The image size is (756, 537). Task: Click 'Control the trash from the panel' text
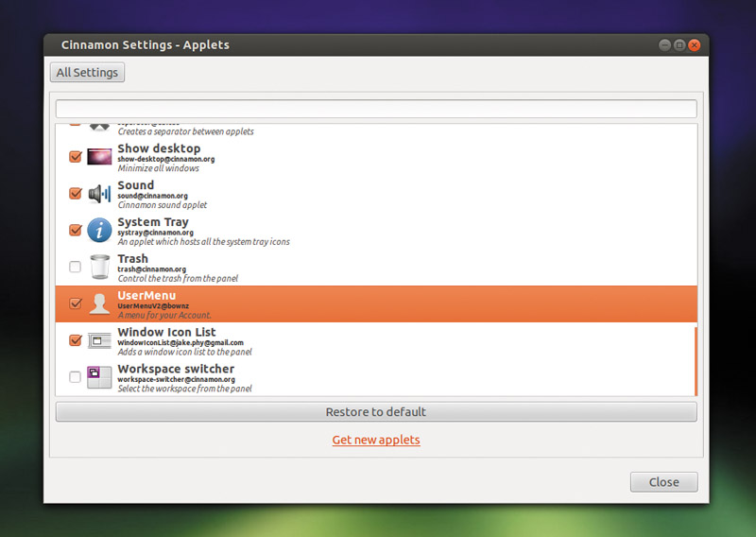[x=178, y=278]
